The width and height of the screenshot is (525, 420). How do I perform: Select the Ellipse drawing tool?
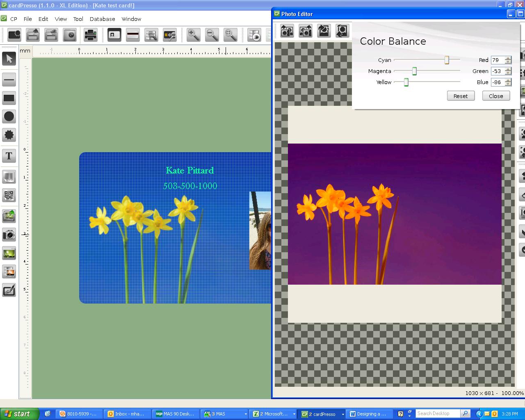(x=9, y=117)
